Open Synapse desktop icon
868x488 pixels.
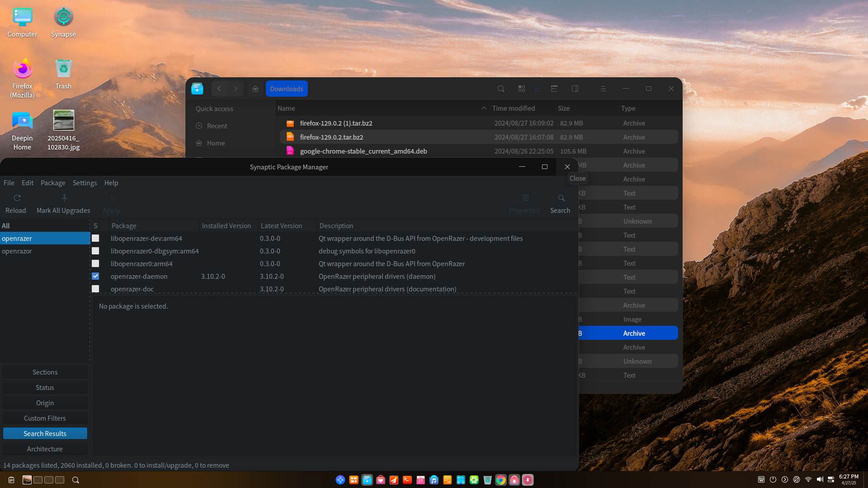[x=63, y=23]
